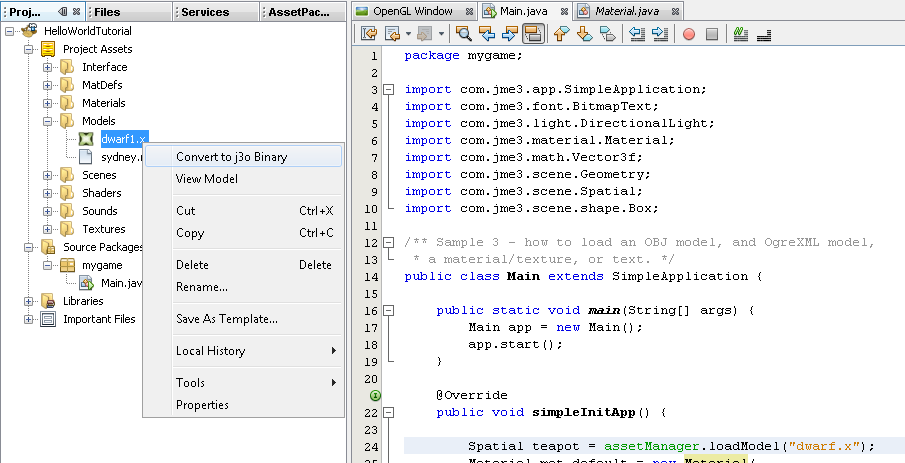Click the Back navigation icon in the editor toolbar

(x=392, y=34)
